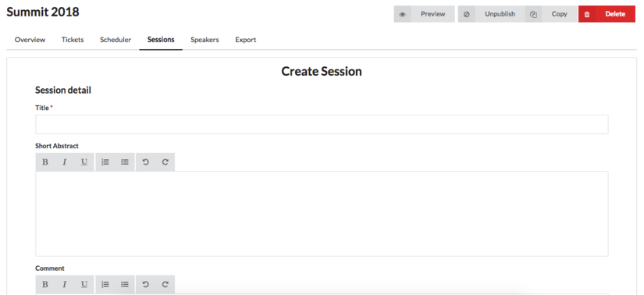Screen dimensions: 644x295
Task: Delete the event with red button
Action: (607, 14)
